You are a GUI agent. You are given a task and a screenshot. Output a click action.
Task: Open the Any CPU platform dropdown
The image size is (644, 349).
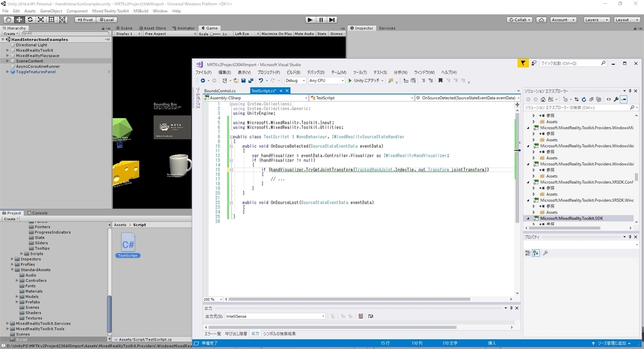pos(326,81)
